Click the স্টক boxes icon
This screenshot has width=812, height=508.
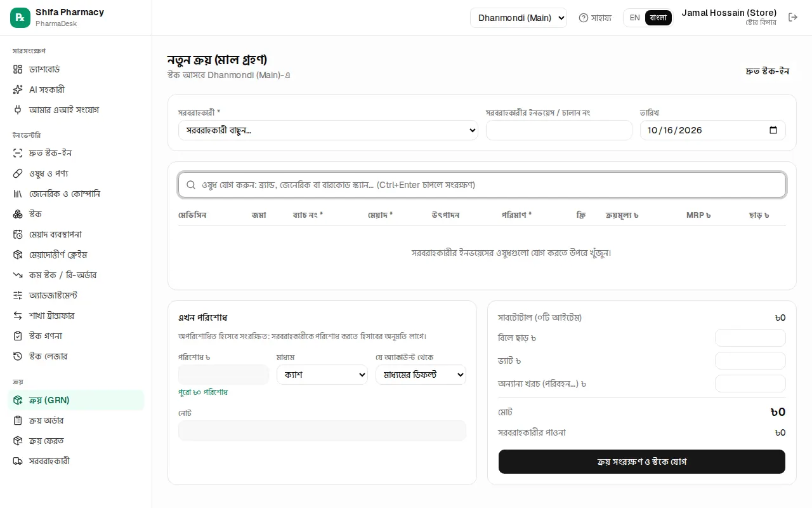coord(18,214)
